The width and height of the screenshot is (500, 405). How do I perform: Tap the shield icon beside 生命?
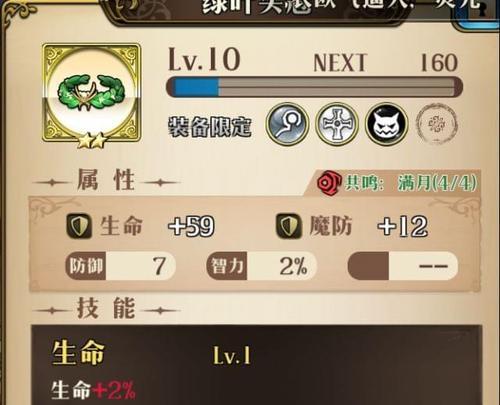click(79, 226)
